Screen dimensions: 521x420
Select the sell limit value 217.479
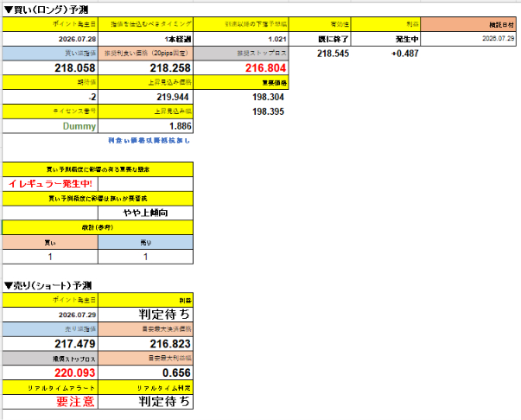50,344
